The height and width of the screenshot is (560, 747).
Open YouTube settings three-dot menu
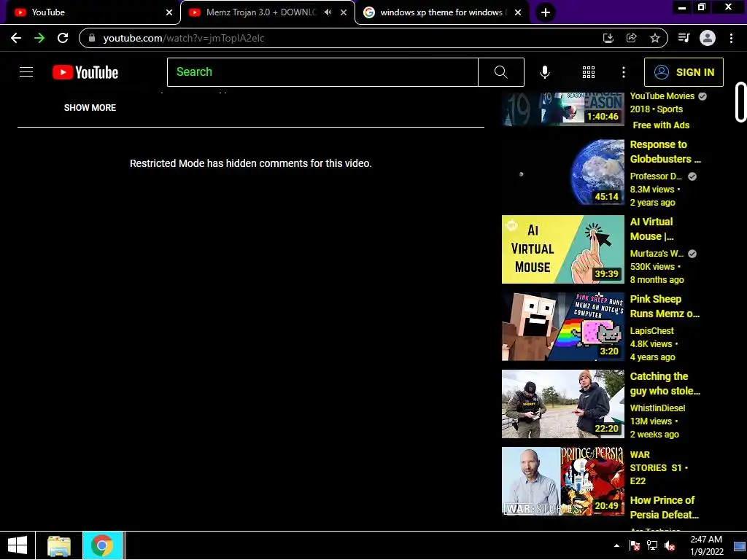pyautogui.click(x=624, y=72)
